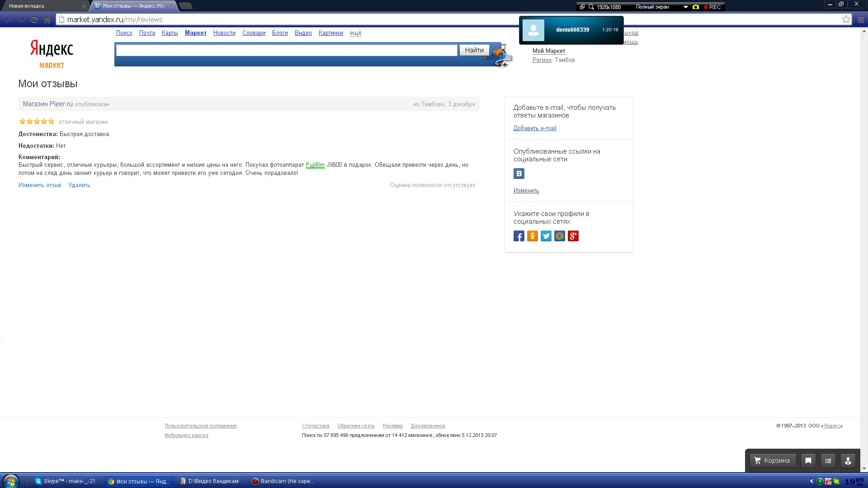Go forward in browser history
The width and height of the screenshot is (868, 488).
click(21, 19)
